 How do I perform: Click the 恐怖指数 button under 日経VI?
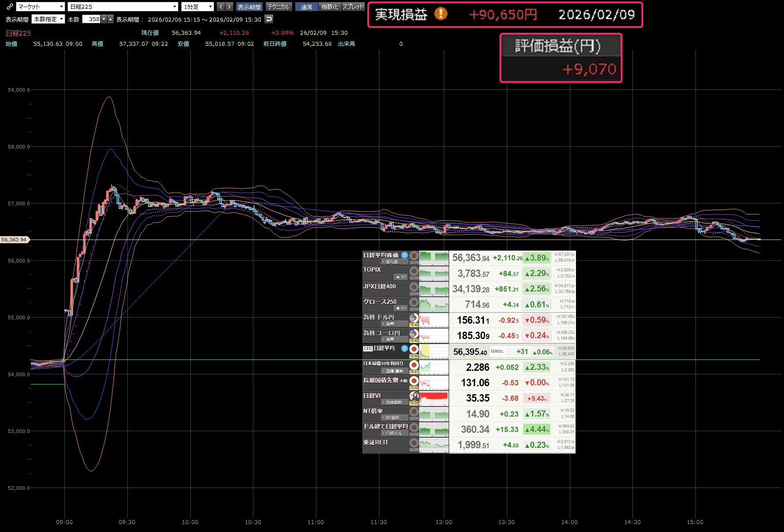pyautogui.click(x=392, y=402)
